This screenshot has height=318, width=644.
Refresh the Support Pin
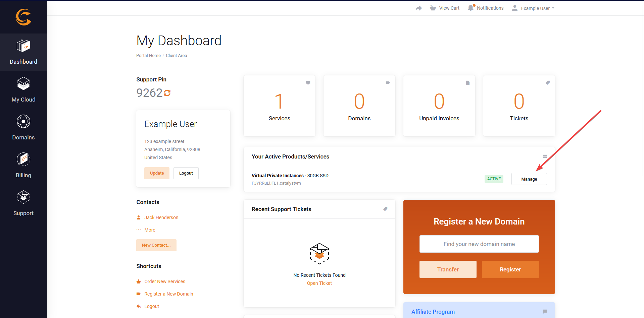pos(167,93)
